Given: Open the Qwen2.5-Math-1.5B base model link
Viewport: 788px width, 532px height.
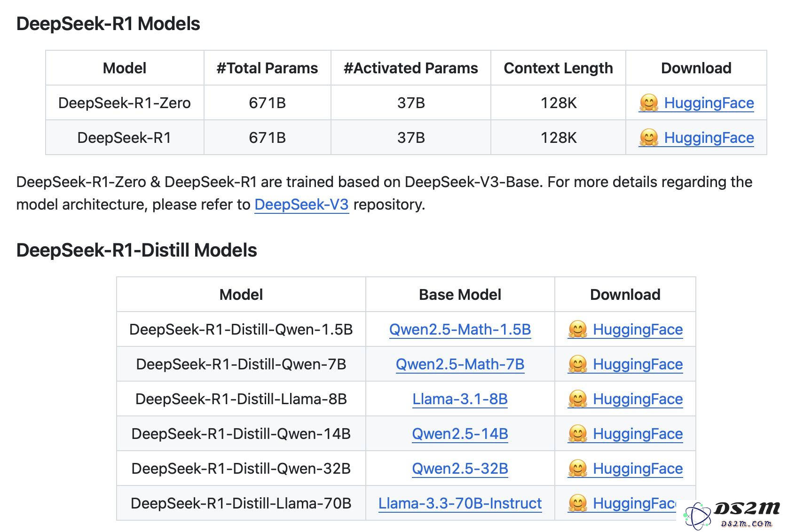Looking at the screenshot, I should [460, 329].
